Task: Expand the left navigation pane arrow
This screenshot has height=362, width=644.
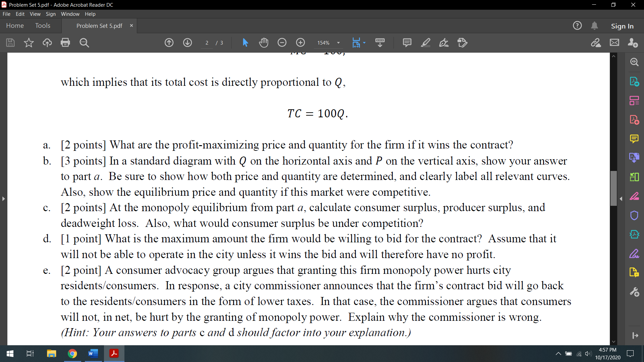Action: [3, 199]
